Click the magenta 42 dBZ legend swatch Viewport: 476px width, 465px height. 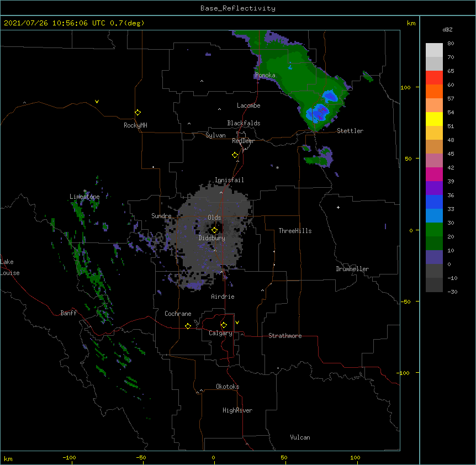[x=434, y=174]
